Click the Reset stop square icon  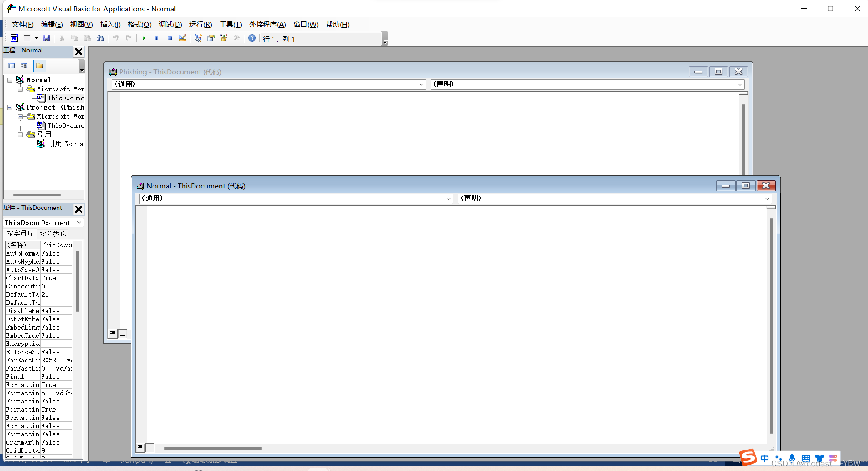(x=169, y=38)
